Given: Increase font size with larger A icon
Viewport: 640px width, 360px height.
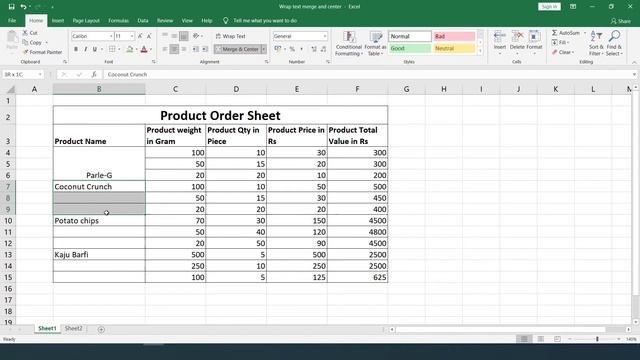Looking at the screenshot, I should tap(140, 36).
